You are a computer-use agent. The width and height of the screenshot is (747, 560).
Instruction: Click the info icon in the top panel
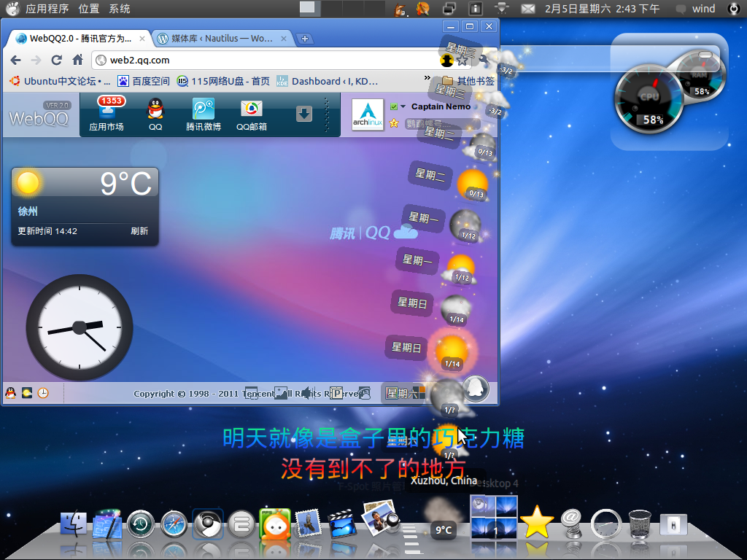(475, 9)
